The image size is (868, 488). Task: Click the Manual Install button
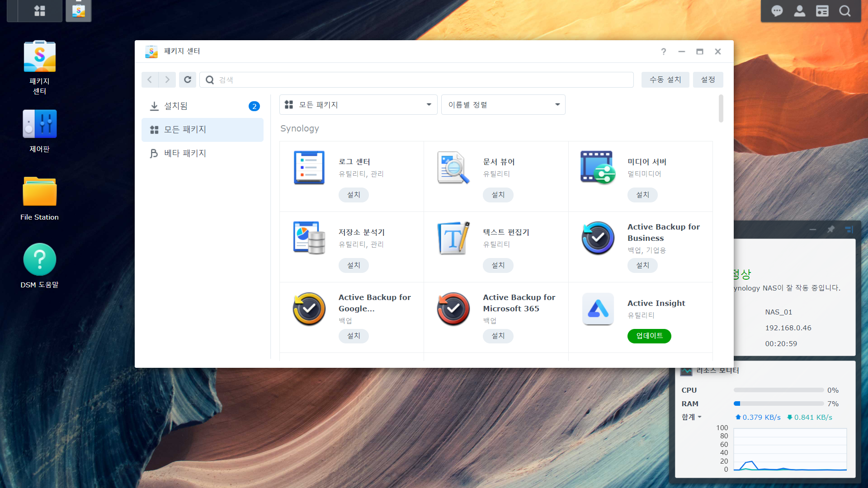click(665, 80)
